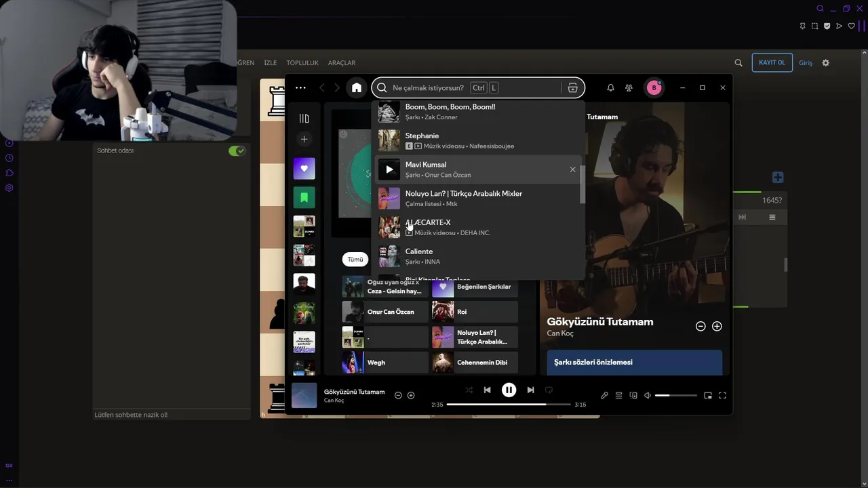Toggle repeat mode
The image size is (868, 488).
[549, 390]
